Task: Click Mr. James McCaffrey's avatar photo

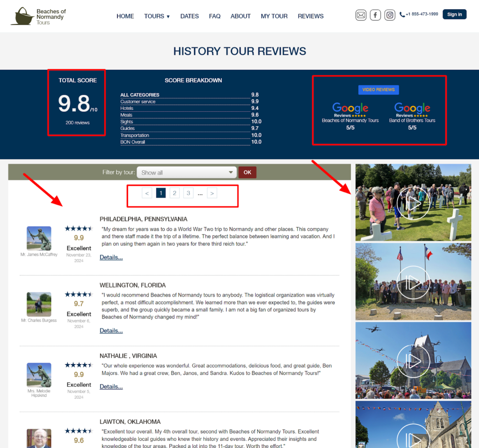Action: point(39,238)
